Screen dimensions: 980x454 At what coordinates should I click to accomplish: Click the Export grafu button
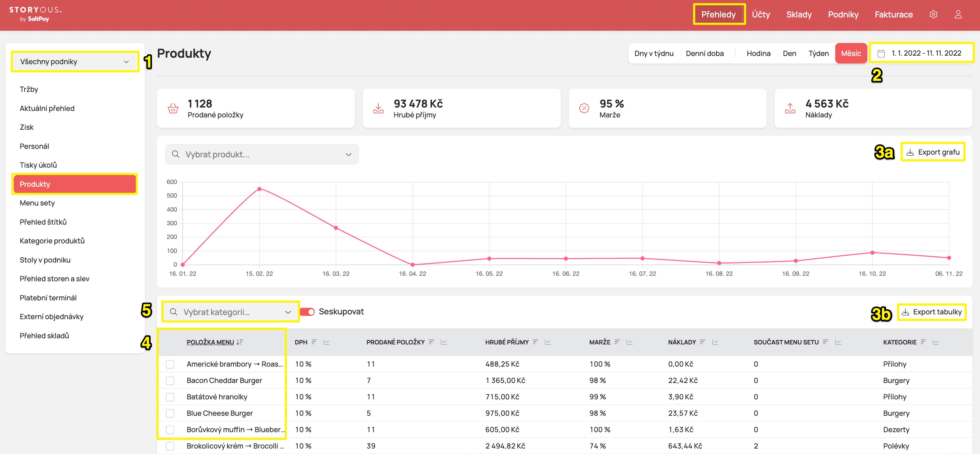[933, 152]
